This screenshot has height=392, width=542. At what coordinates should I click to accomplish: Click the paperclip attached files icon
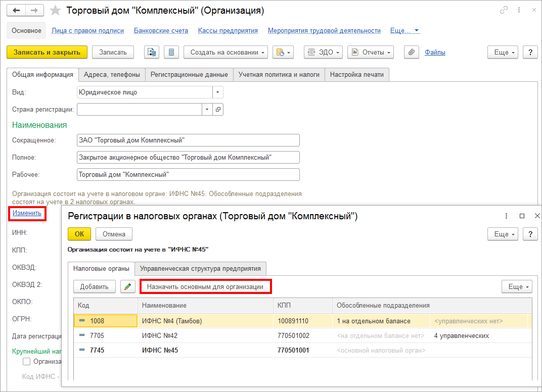click(x=412, y=52)
